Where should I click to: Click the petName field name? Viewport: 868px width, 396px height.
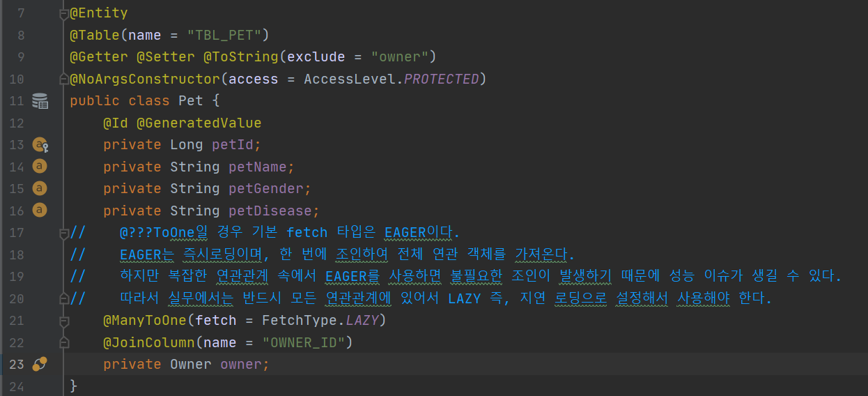(x=258, y=167)
